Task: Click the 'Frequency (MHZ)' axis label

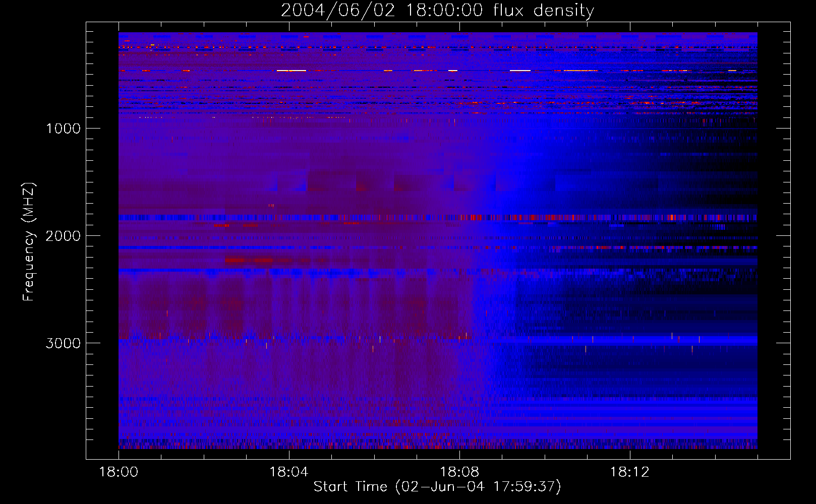Action: (29, 242)
